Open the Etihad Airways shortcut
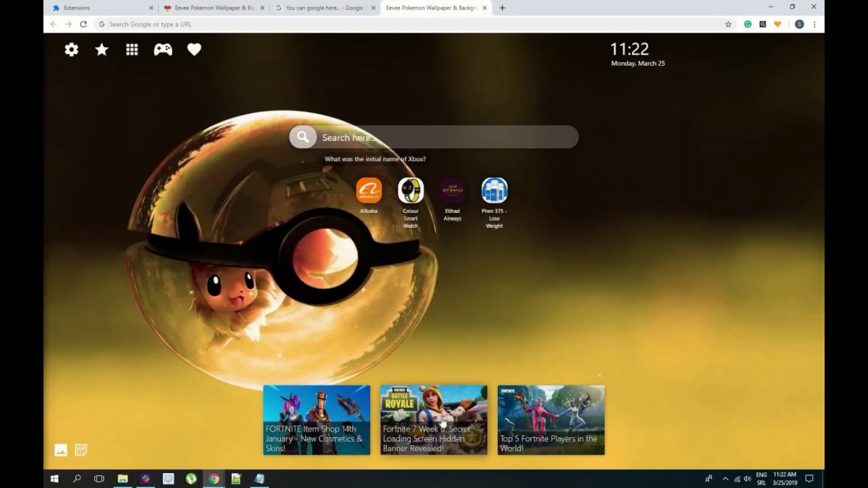Image resolution: width=868 pixels, height=488 pixels. [452, 191]
